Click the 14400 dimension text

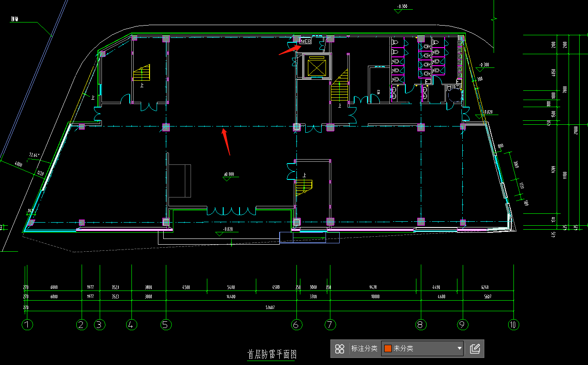pos(231,297)
